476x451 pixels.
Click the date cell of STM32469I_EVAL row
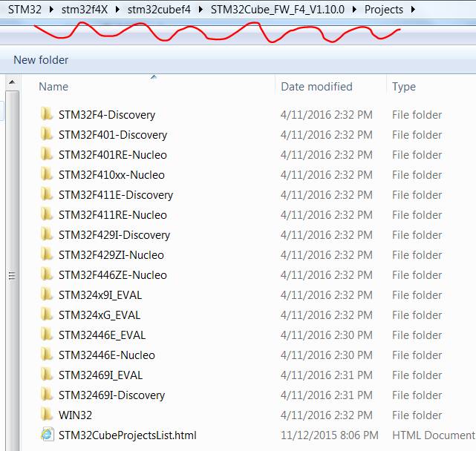coord(326,375)
